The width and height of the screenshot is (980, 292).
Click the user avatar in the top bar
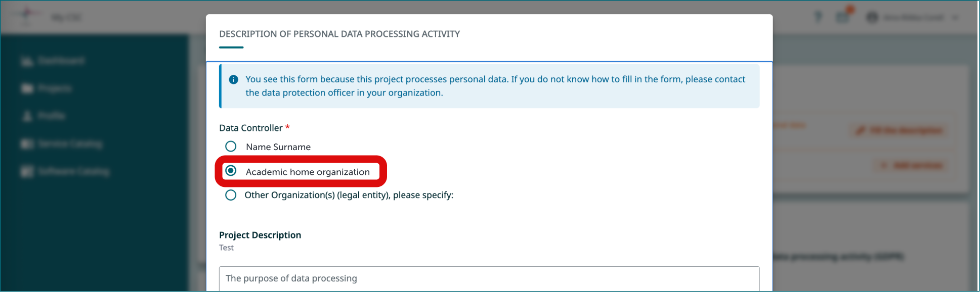(x=872, y=17)
